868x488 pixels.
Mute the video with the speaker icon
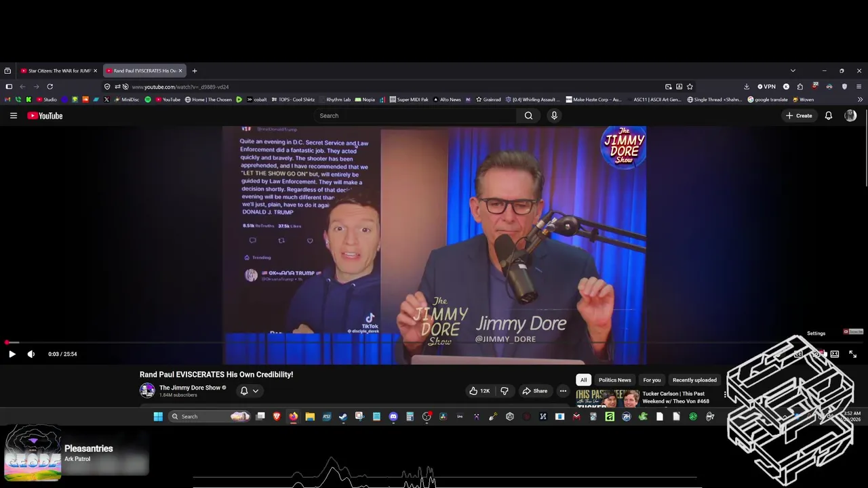click(x=31, y=354)
